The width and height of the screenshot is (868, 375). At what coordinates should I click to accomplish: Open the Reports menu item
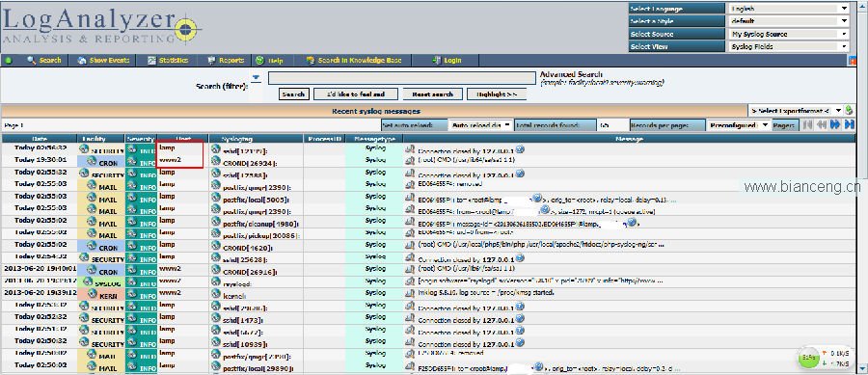pyautogui.click(x=226, y=61)
